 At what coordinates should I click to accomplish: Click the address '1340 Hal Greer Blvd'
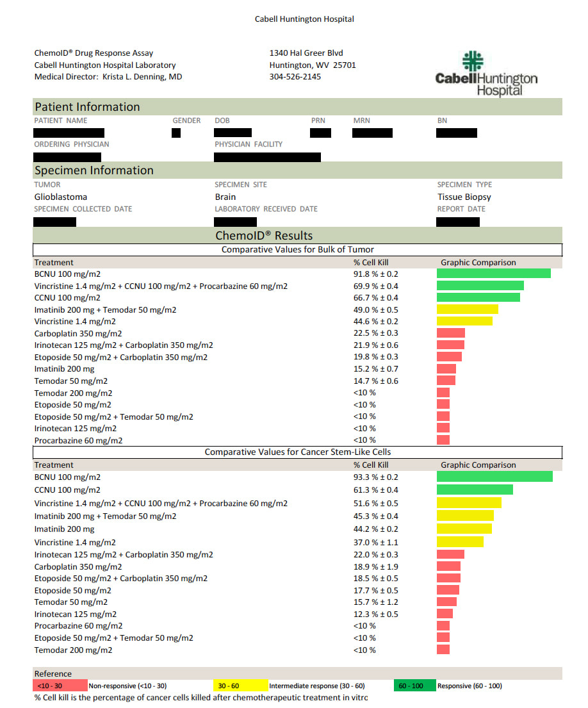[306, 53]
